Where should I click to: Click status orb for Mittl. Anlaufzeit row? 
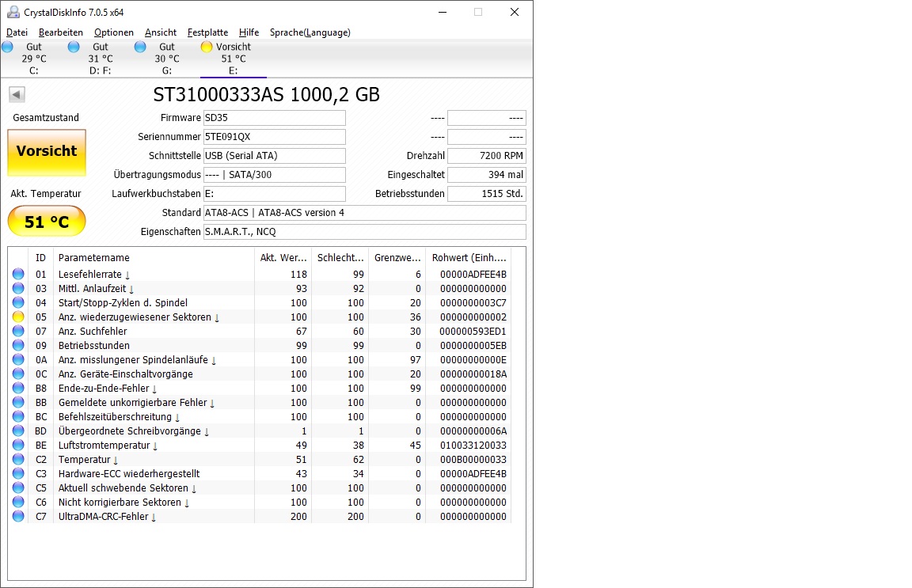pyautogui.click(x=19, y=289)
